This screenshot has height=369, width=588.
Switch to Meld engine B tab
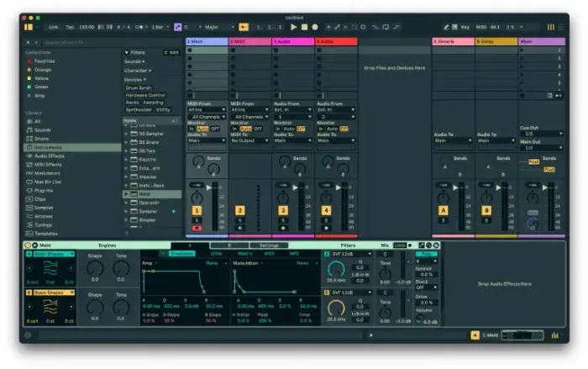point(229,245)
